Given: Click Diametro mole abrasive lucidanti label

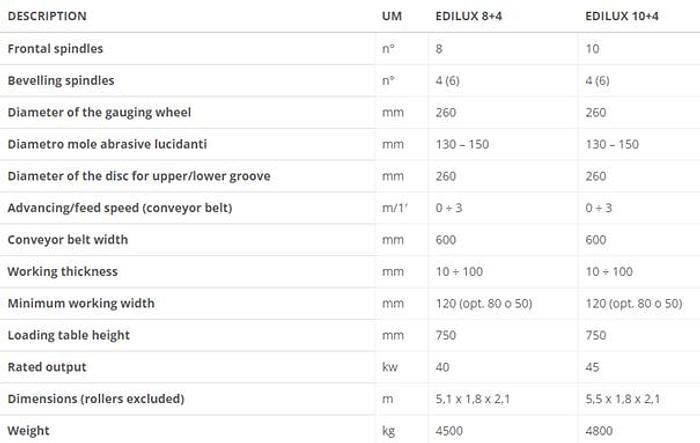Looking at the screenshot, I should pyautogui.click(x=107, y=144).
